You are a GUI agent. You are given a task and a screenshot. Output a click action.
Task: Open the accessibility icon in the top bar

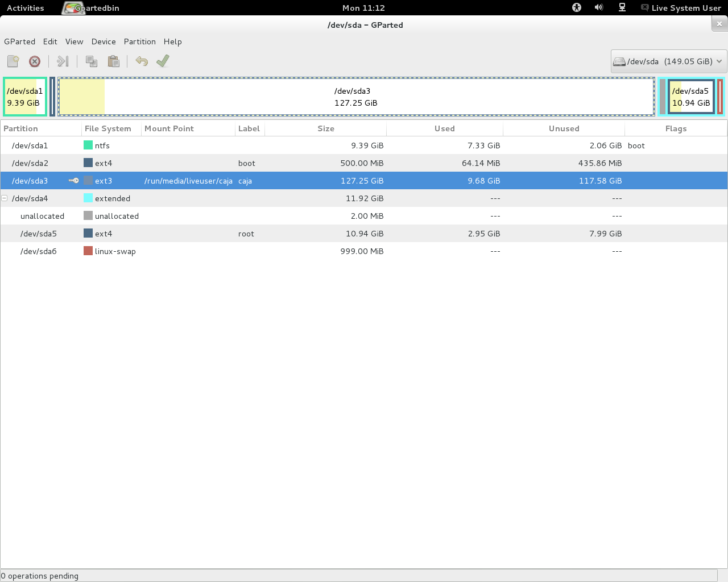(577, 7)
